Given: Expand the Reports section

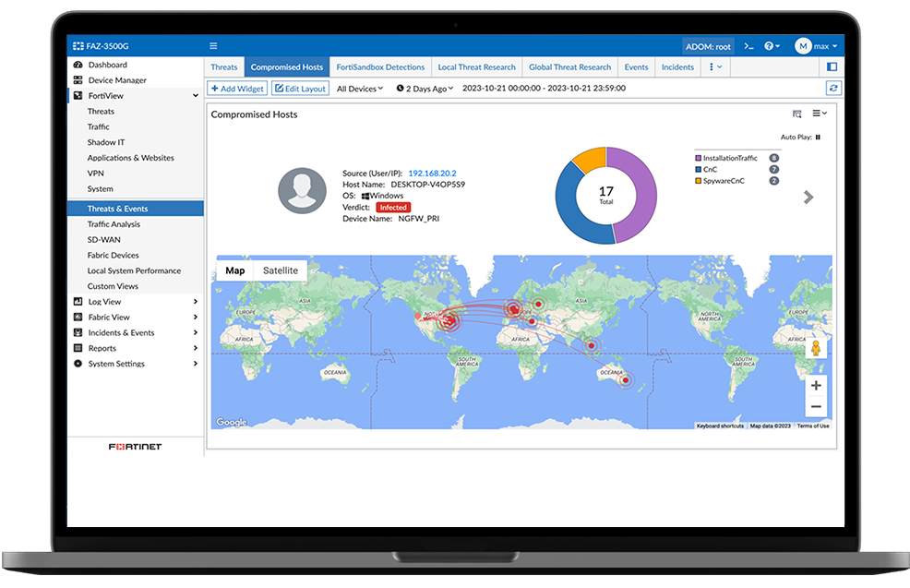Looking at the screenshot, I should (x=195, y=348).
